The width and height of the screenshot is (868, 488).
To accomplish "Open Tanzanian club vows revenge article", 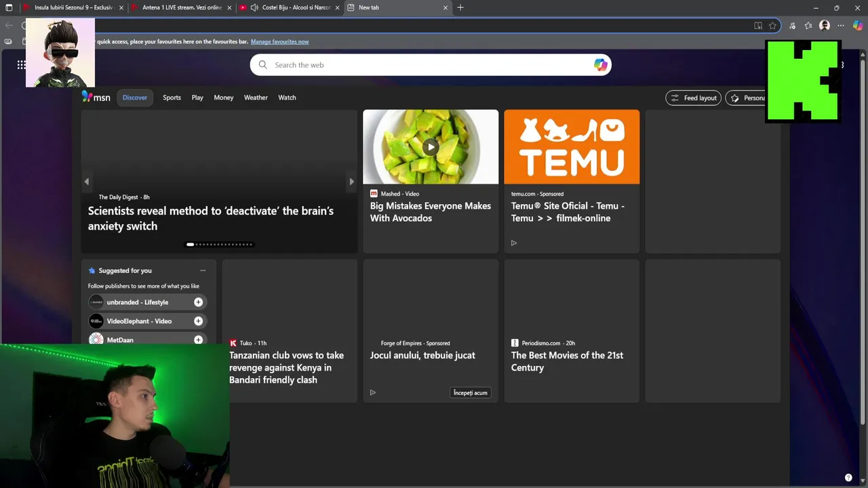I will (x=286, y=367).
